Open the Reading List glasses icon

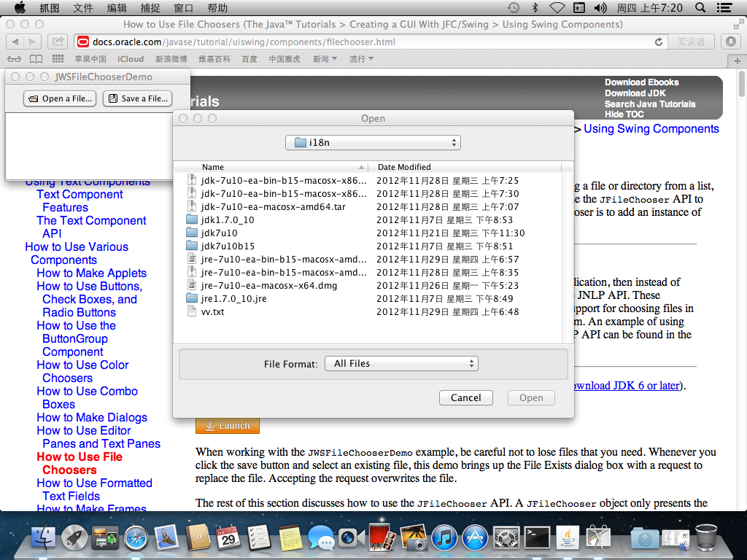point(14,59)
